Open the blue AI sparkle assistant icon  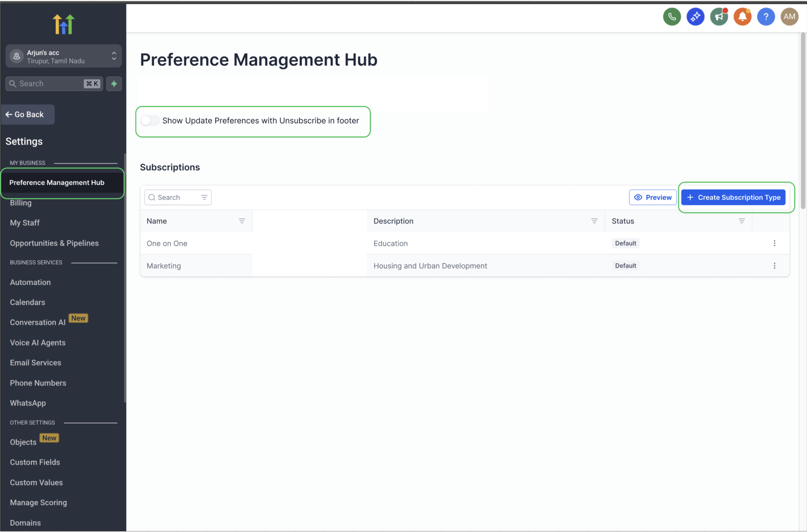click(x=695, y=17)
